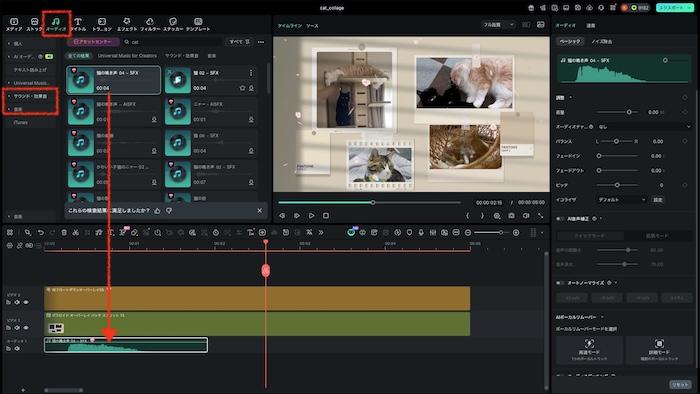Click the Export (エクスポート) button
Image resolution: width=700 pixels, height=394 pixels.
click(675, 8)
